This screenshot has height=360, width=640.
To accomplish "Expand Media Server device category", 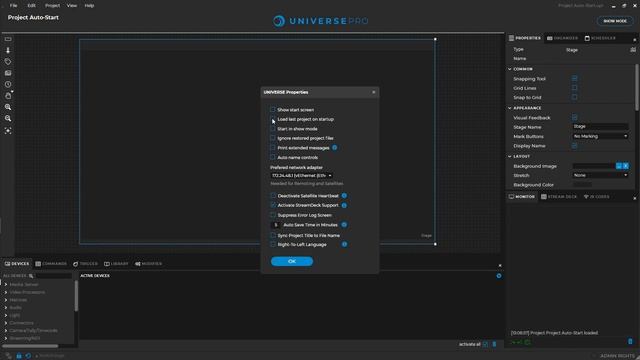I will point(6,284).
